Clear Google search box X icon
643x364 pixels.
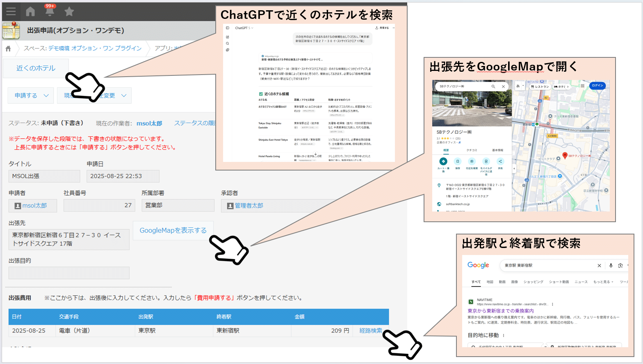tap(599, 266)
